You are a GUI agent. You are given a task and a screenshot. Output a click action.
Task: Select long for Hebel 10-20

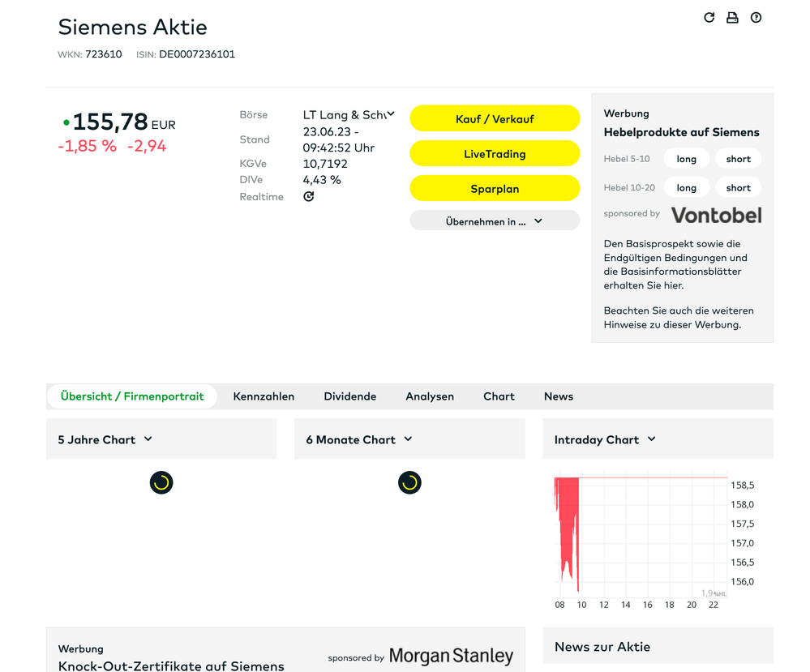(x=686, y=187)
